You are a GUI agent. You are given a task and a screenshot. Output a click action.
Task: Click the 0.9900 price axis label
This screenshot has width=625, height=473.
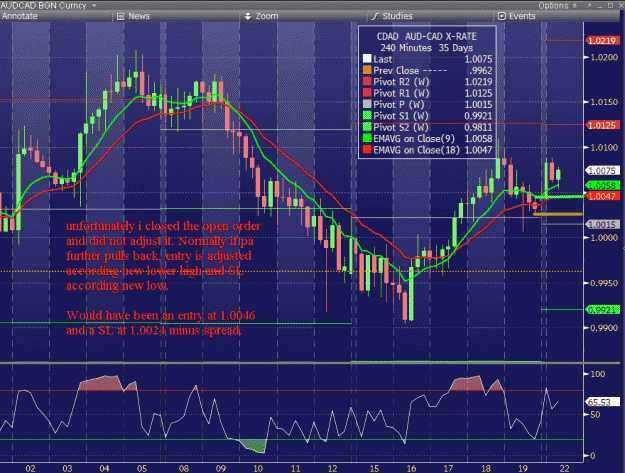pos(604,328)
